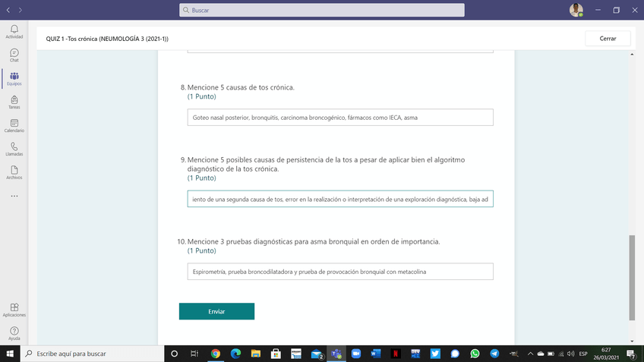
Task: Open the Tareas section
Action: tap(14, 102)
